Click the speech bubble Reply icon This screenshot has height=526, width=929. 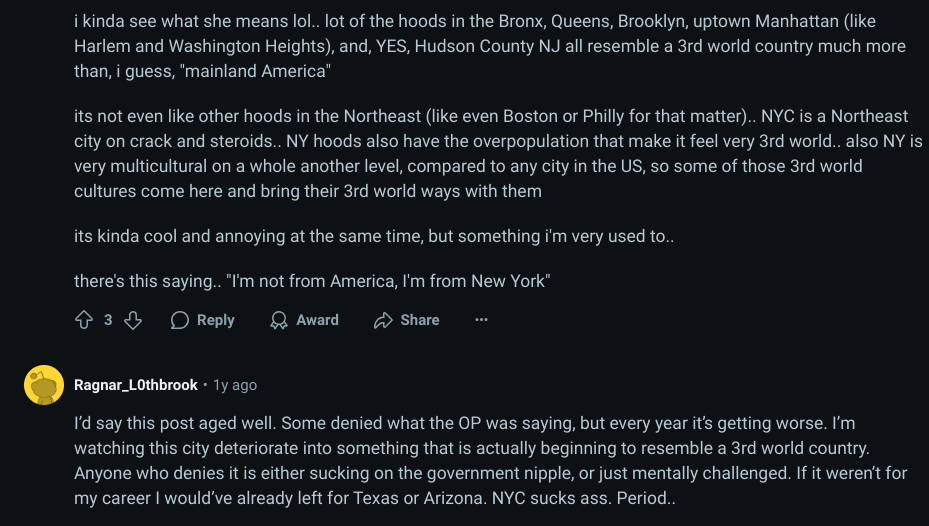(x=180, y=320)
